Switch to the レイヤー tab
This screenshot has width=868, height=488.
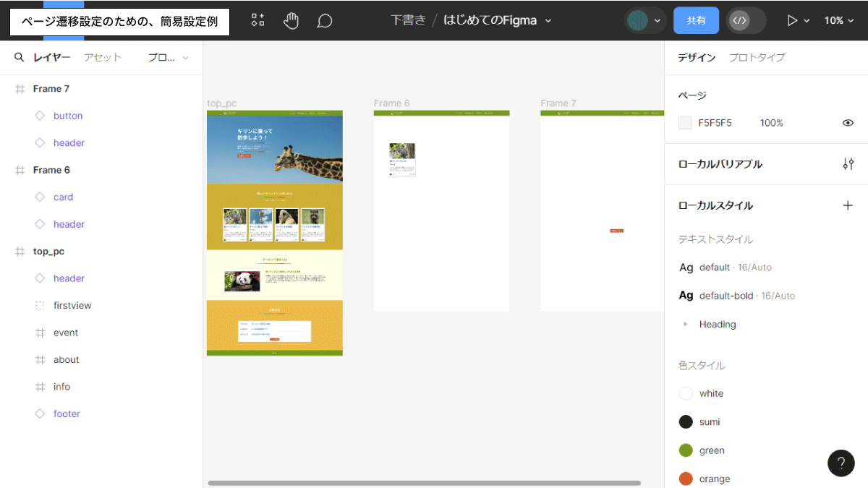pos(52,57)
